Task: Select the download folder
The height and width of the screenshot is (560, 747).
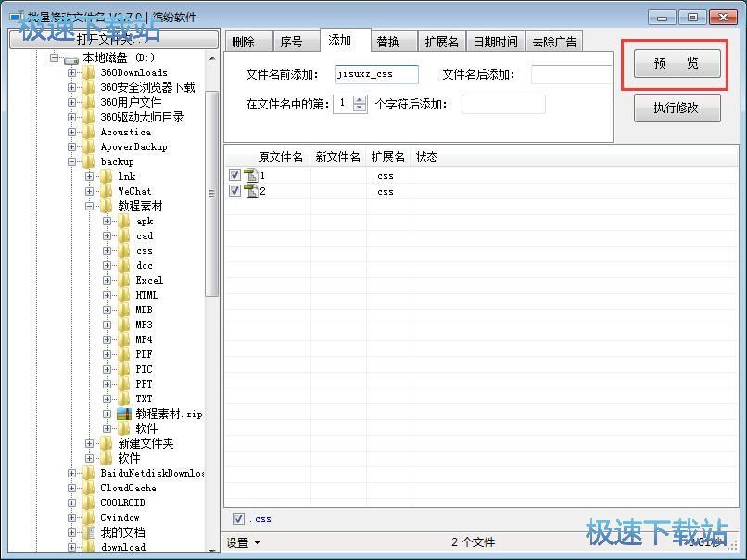Action: (x=123, y=547)
